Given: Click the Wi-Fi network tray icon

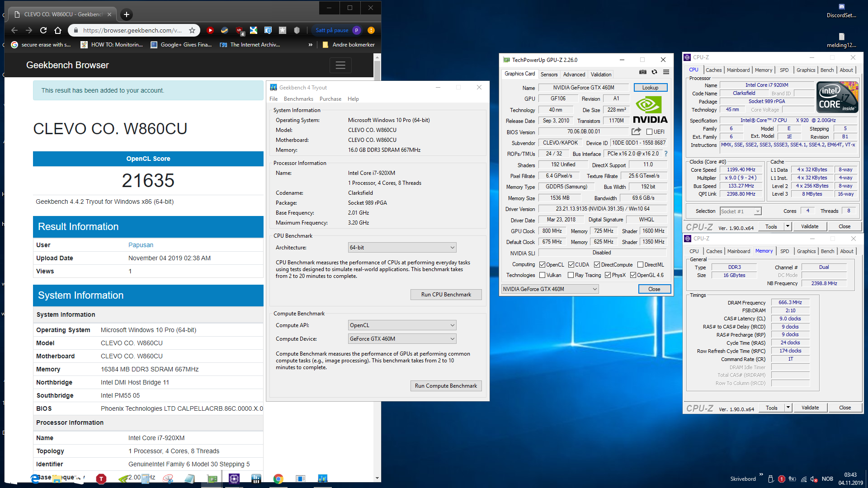Looking at the screenshot, I should pos(803,479).
